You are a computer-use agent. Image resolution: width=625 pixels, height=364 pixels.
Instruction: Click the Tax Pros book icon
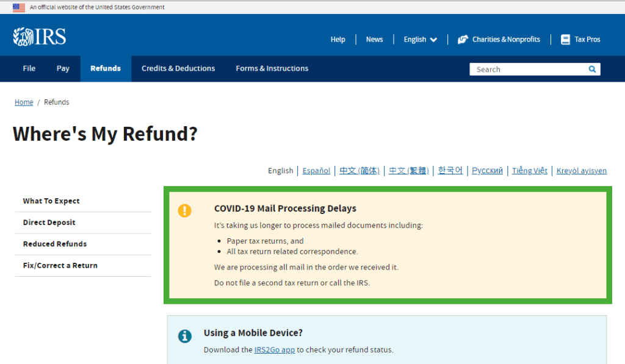pos(565,40)
